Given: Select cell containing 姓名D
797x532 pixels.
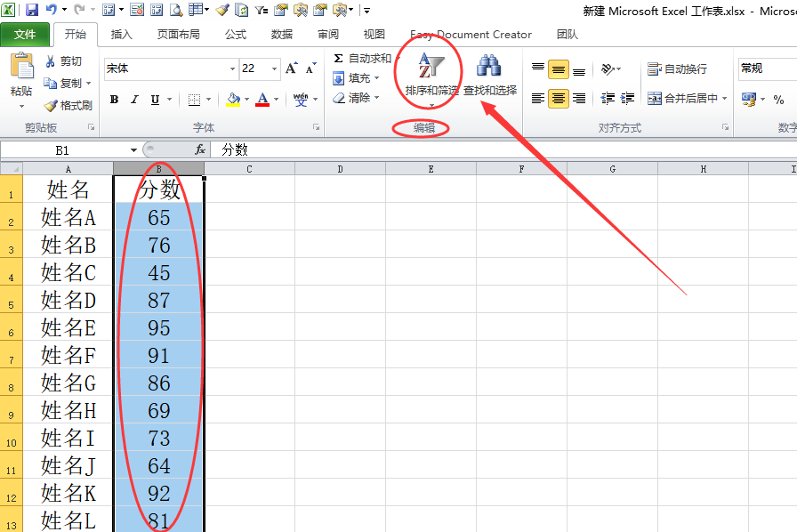Looking at the screenshot, I should (68, 300).
